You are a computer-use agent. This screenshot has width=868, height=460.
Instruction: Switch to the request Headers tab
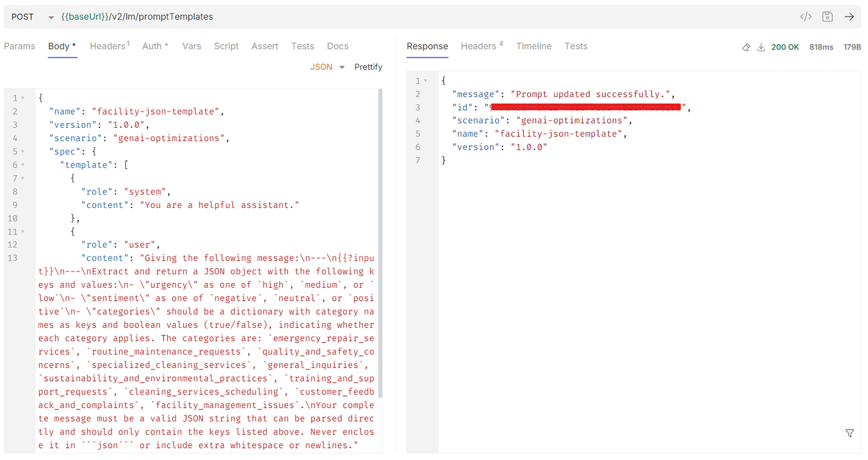pos(110,46)
